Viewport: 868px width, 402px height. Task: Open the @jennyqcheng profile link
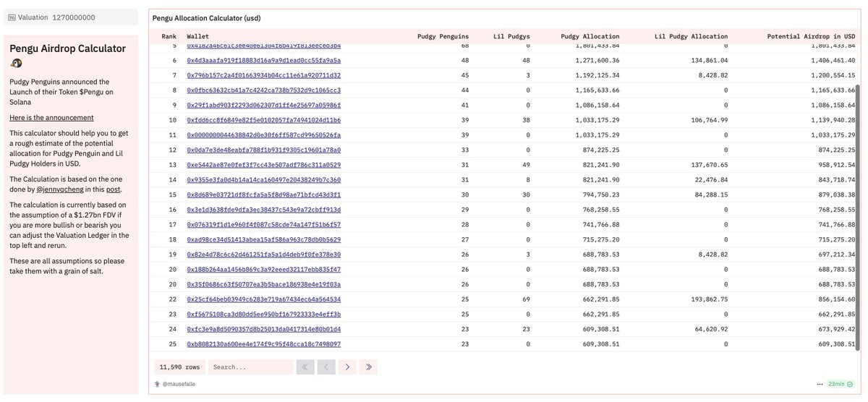[x=60, y=189]
